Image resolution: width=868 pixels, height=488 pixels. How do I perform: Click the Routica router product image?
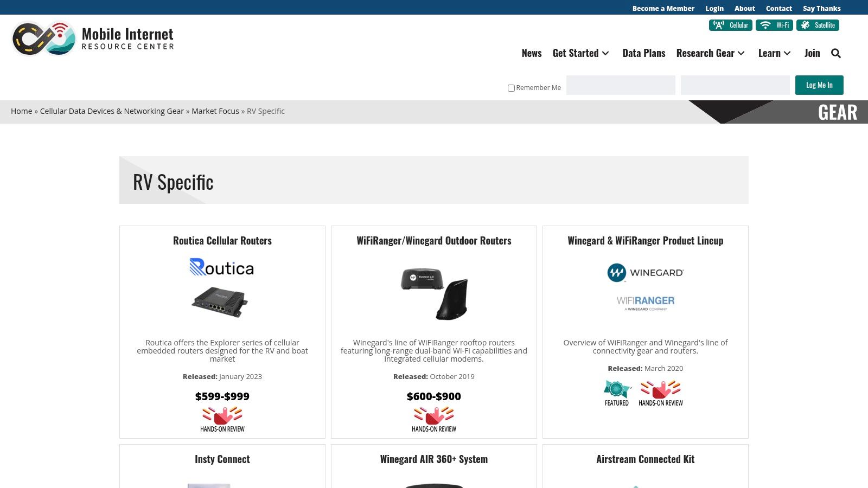(220, 302)
